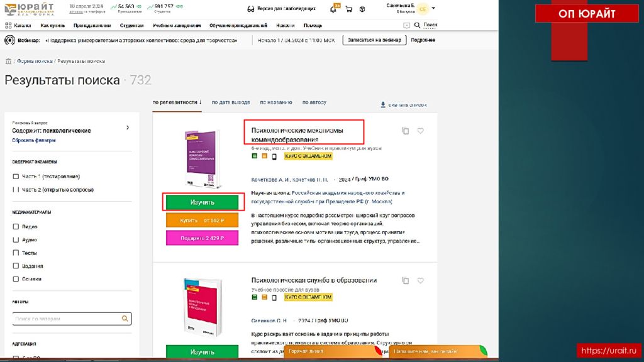Sort results по автору
The height and width of the screenshot is (362, 644).
[x=314, y=102]
